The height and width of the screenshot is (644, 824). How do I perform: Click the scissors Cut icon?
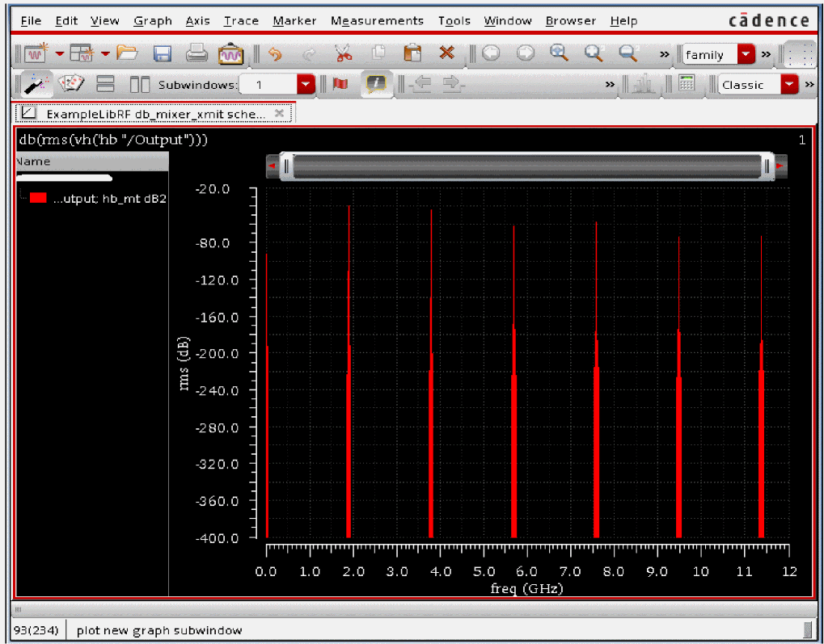pyautogui.click(x=344, y=54)
